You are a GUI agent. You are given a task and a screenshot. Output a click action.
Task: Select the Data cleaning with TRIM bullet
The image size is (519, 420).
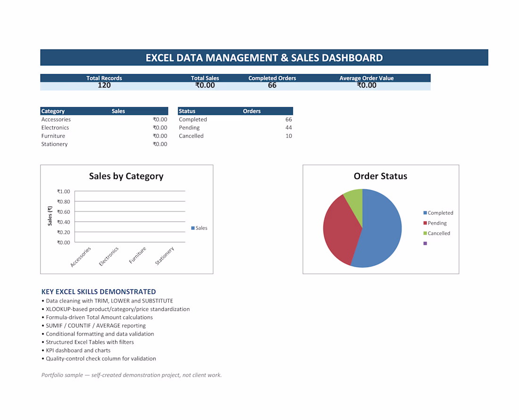[x=108, y=301]
